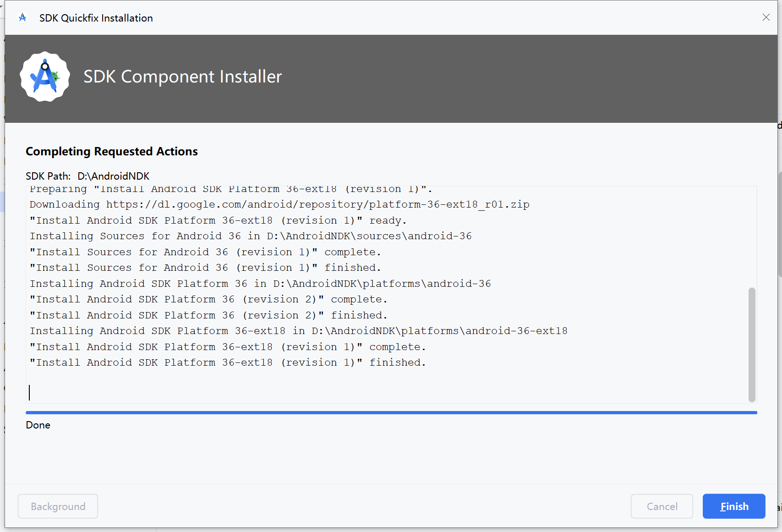Click 'Install Sources for Android 36' complete line
The width and height of the screenshot is (782, 532).
[205, 252]
